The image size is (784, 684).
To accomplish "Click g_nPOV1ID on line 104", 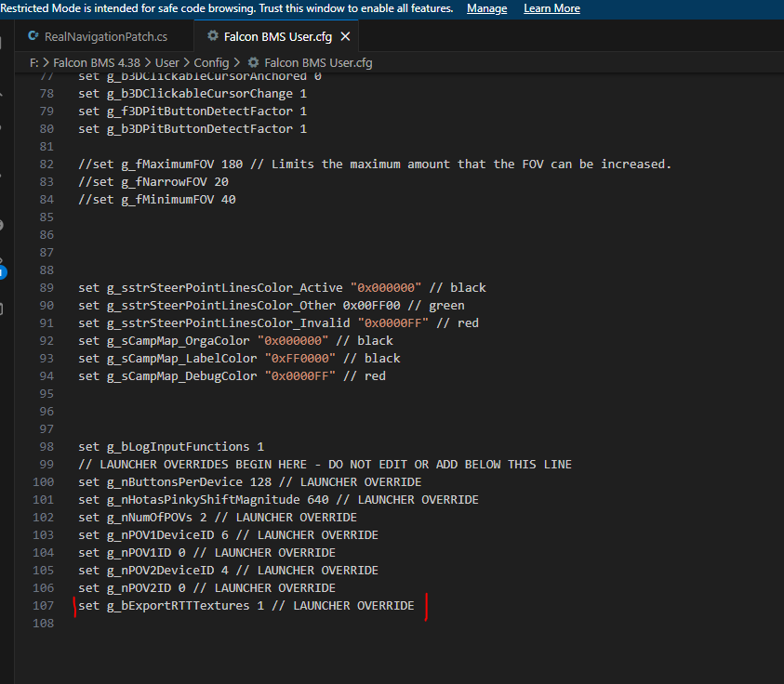I will [139, 553].
